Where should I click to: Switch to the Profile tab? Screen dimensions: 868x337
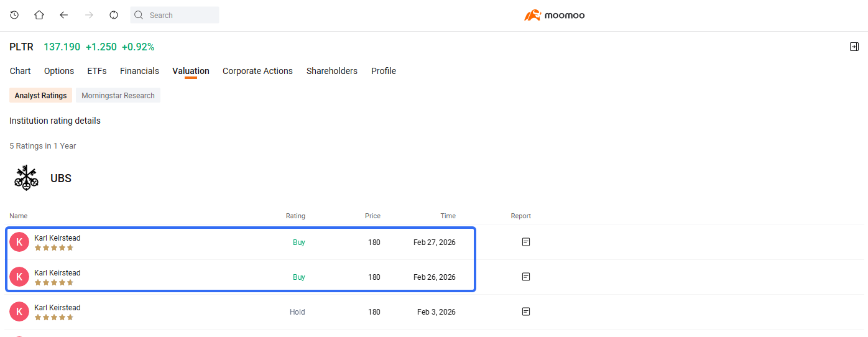coord(384,71)
